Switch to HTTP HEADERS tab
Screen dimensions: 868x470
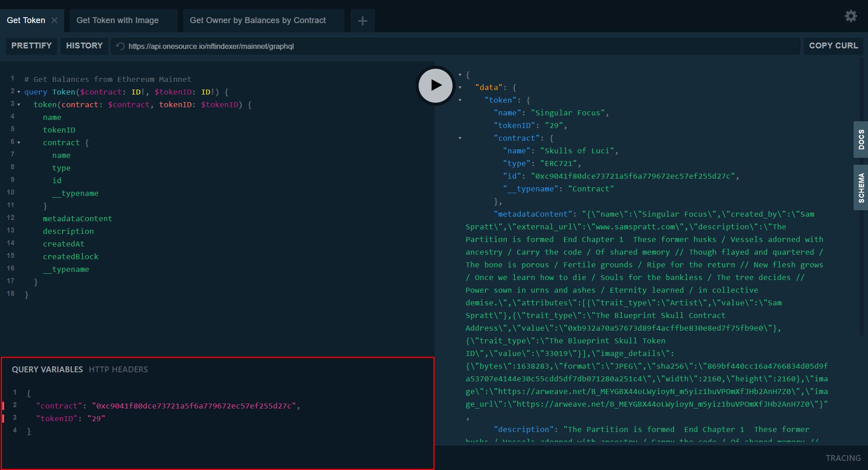tap(118, 370)
